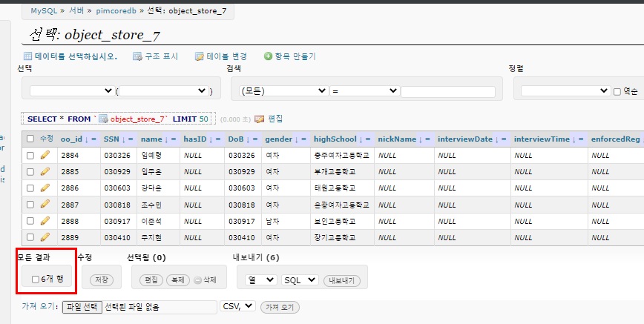Open the search operator = dropdown
The width and height of the screenshot is (644, 324).
pyautogui.click(x=364, y=90)
